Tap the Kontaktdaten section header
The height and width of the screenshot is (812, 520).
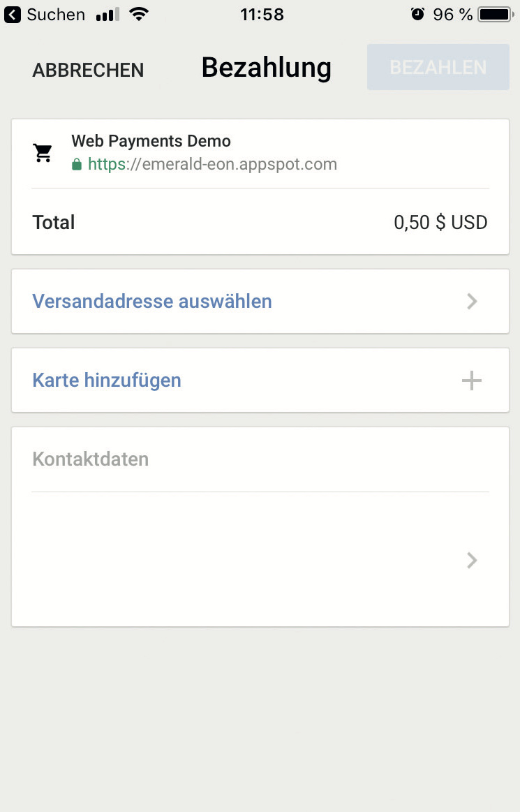91,459
